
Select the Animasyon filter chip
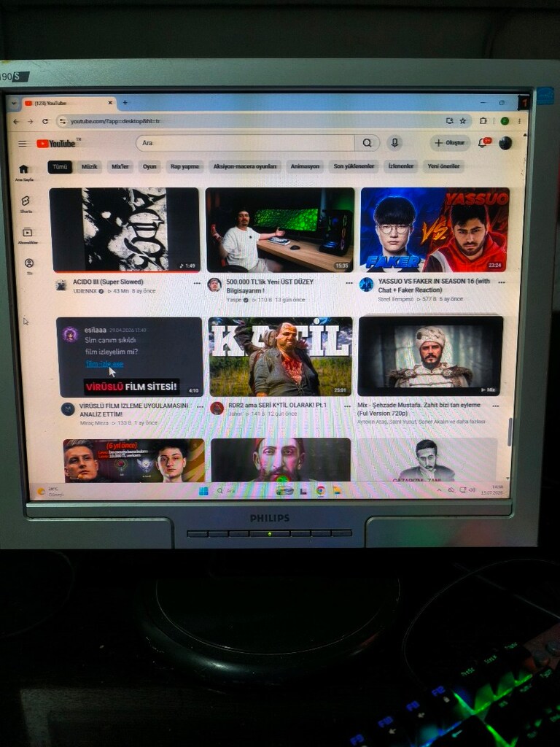pyautogui.click(x=305, y=166)
